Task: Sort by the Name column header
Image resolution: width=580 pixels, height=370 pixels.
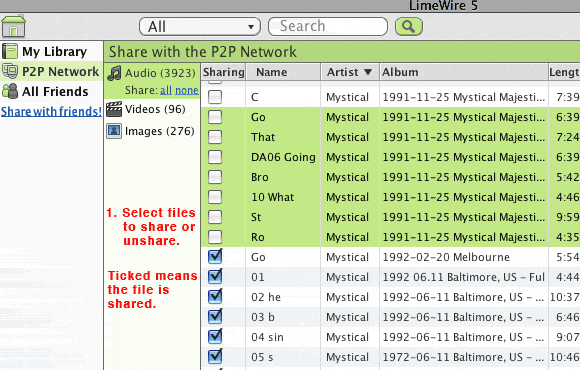Action: click(283, 72)
